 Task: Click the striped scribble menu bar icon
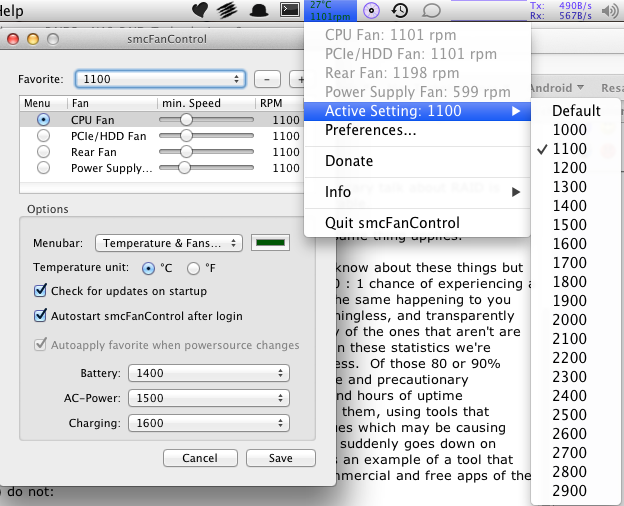227,10
